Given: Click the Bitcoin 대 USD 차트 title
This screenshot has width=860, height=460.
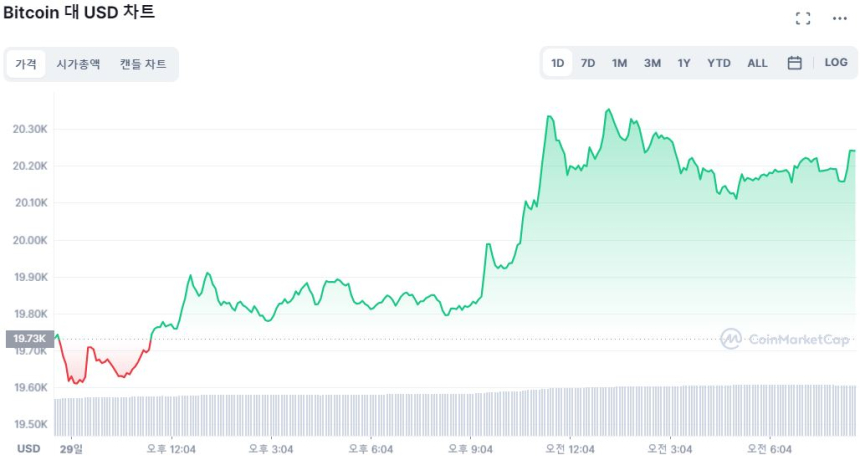Looking at the screenshot, I should pyautogui.click(x=79, y=13).
